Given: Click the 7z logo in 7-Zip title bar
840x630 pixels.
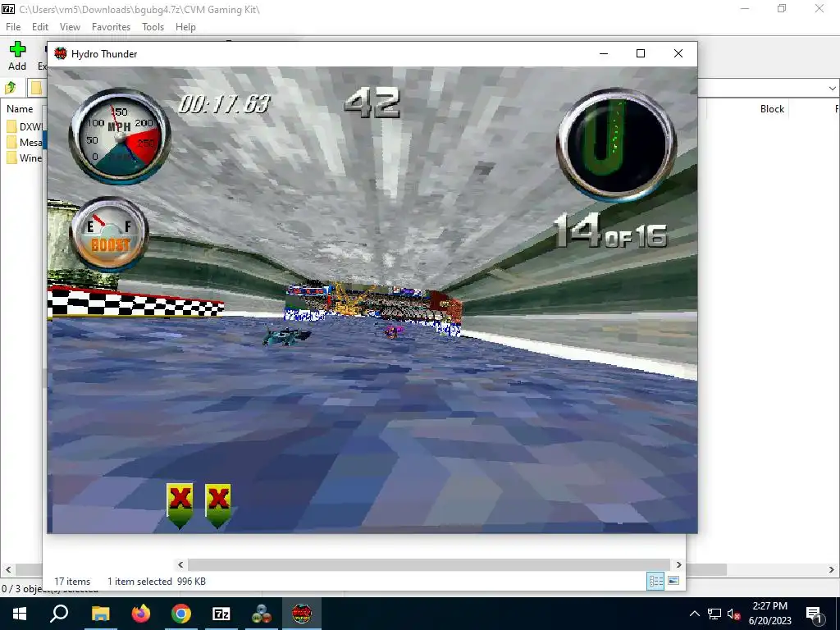Looking at the screenshot, I should (x=8, y=8).
